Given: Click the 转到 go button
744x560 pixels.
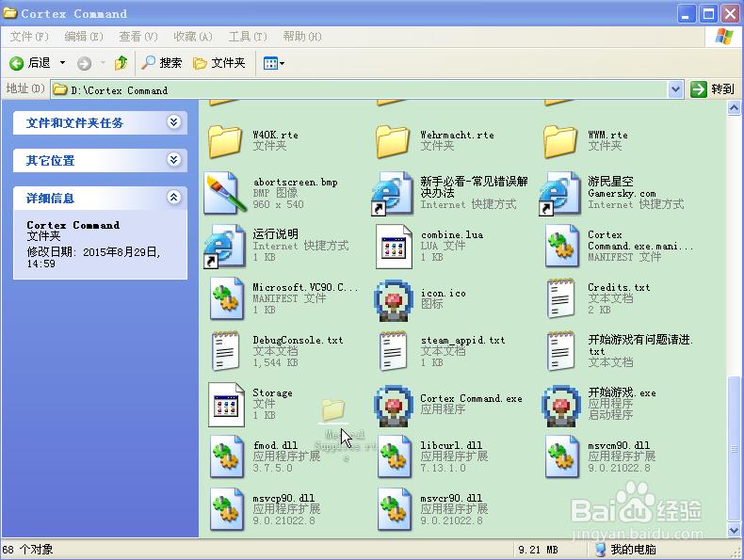Looking at the screenshot, I should tap(712, 89).
